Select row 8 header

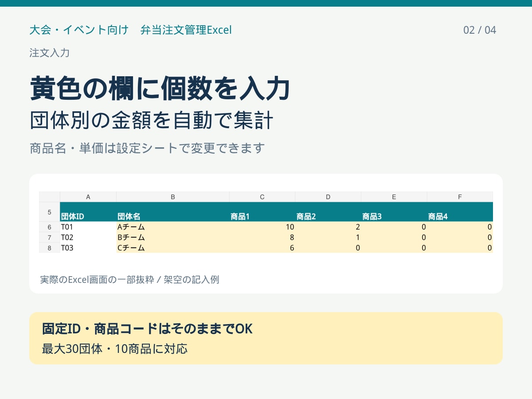click(50, 248)
